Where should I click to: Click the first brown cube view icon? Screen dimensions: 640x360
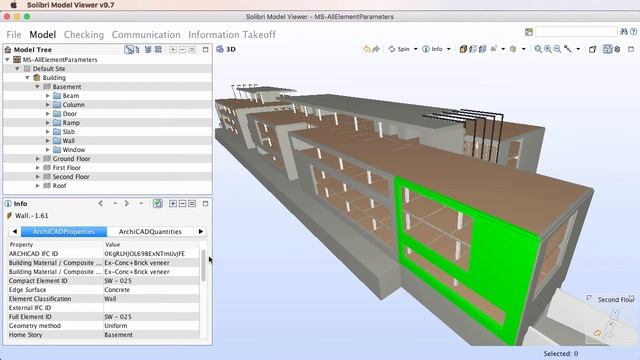click(x=463, y=49)
